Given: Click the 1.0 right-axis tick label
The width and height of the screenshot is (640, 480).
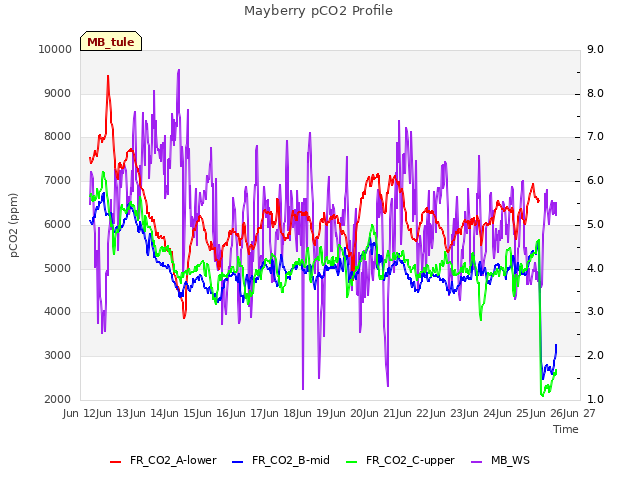Looking at the screenshot, I should coord(596,399).
